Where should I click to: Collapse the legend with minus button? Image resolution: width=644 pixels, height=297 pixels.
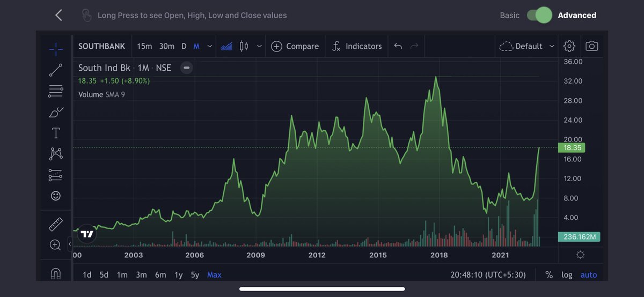tap(186, 68)
